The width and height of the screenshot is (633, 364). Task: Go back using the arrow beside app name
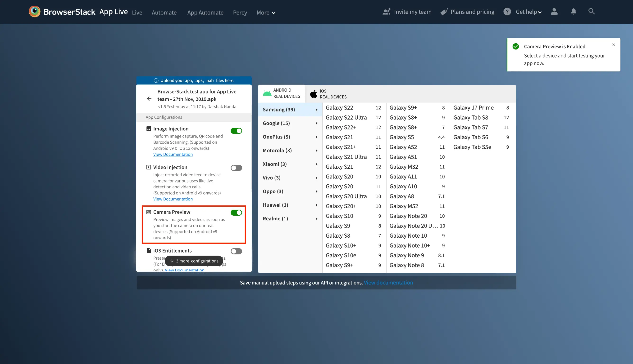(x=149, y=99)
